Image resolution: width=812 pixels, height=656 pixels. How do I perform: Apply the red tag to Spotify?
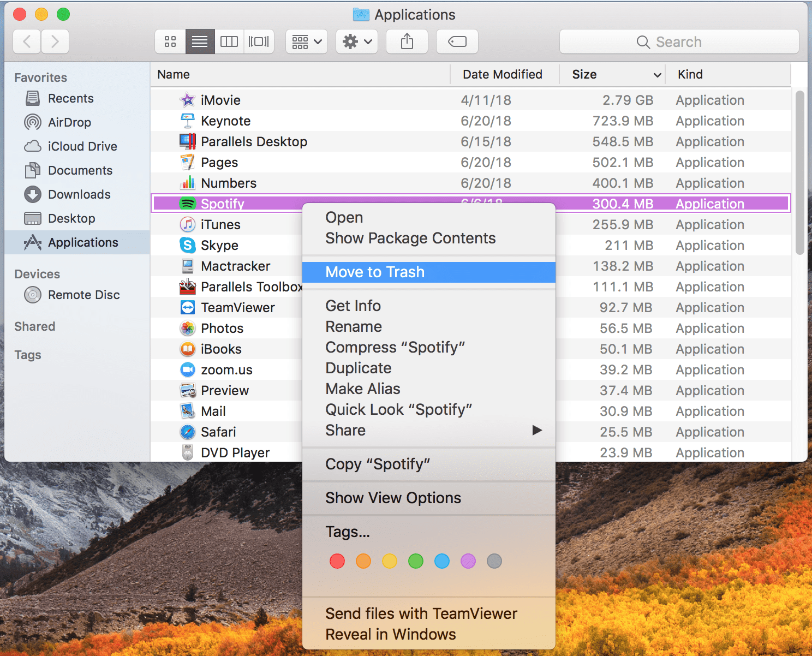tap(337, 561)
